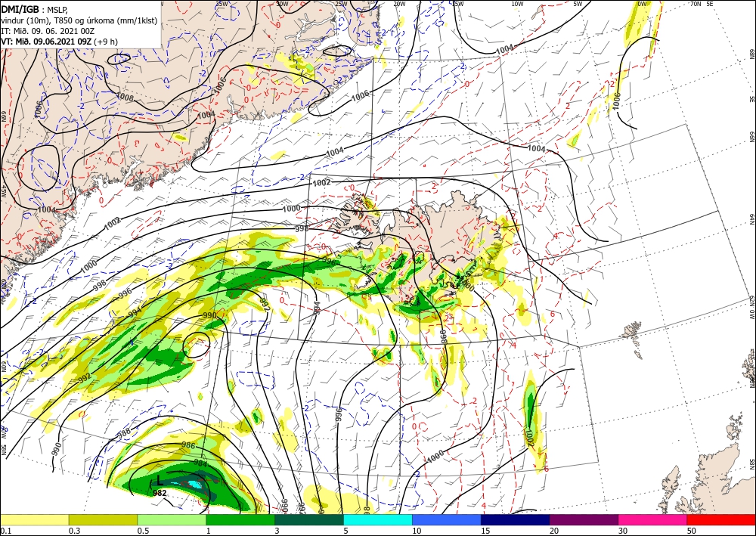Click the 986 isobar label
The image size is (756, 536).
(x=188, y=445)
